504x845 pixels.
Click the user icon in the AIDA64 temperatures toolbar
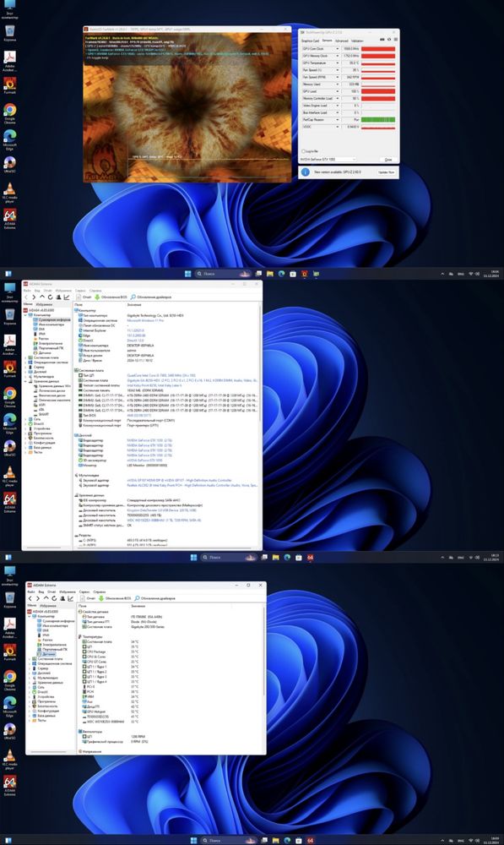(62, 598)
